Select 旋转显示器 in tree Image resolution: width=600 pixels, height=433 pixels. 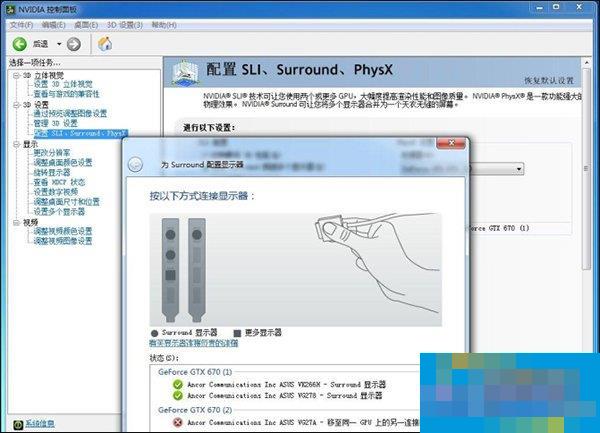point(52,173)
